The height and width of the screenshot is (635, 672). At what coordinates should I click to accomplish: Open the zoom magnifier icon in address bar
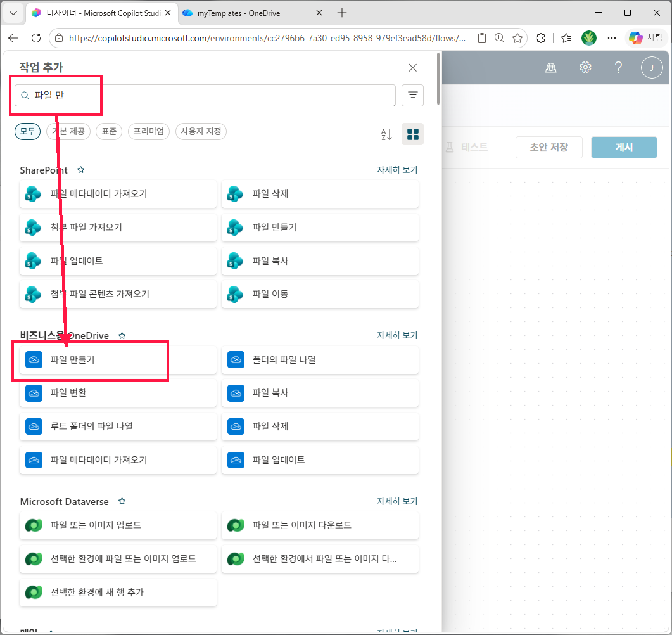point(499,38)
